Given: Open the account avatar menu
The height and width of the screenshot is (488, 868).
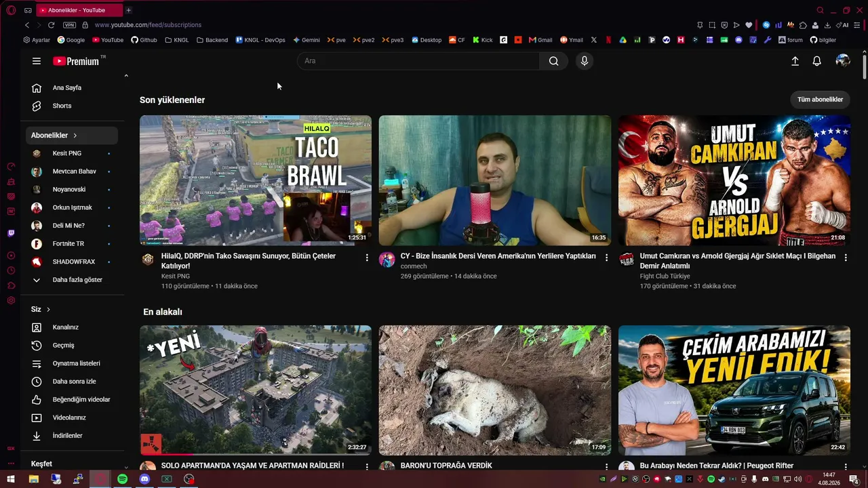Looking at the screenshot, I should (843, 61).
